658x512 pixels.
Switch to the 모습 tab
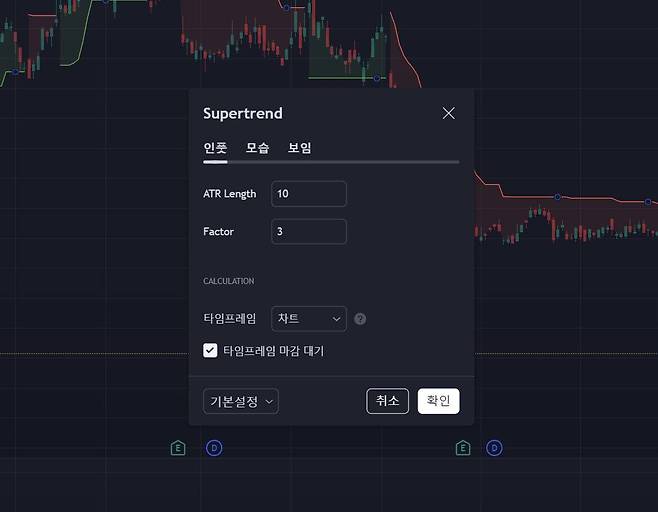[257, 148]
